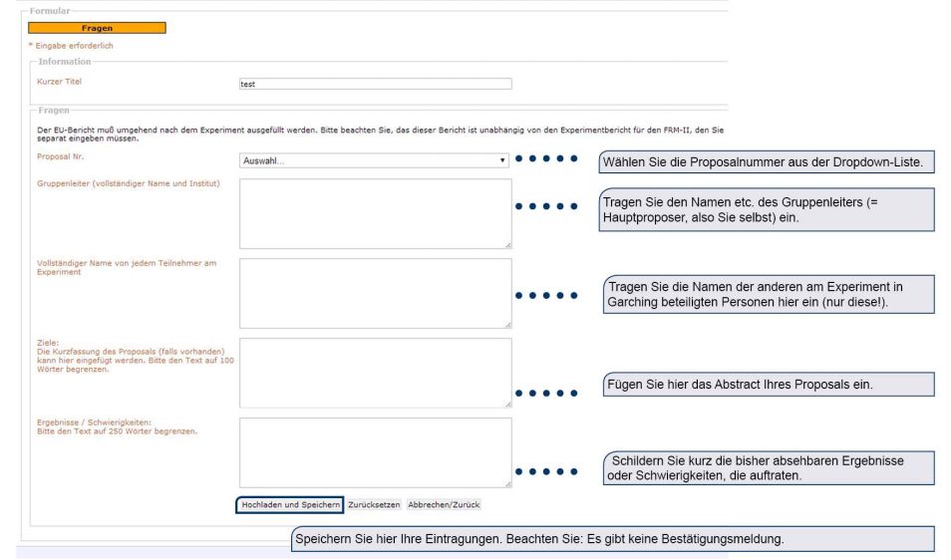Click the Abbrechen/Zurück button

point(444,505)
